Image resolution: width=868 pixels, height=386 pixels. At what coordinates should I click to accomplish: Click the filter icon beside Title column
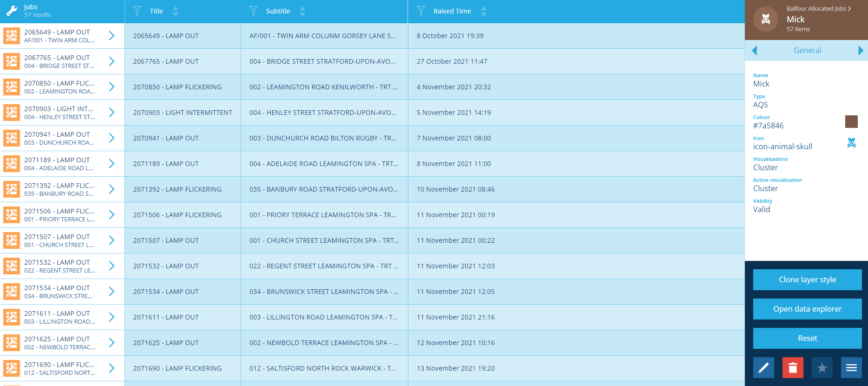point(138,11)
